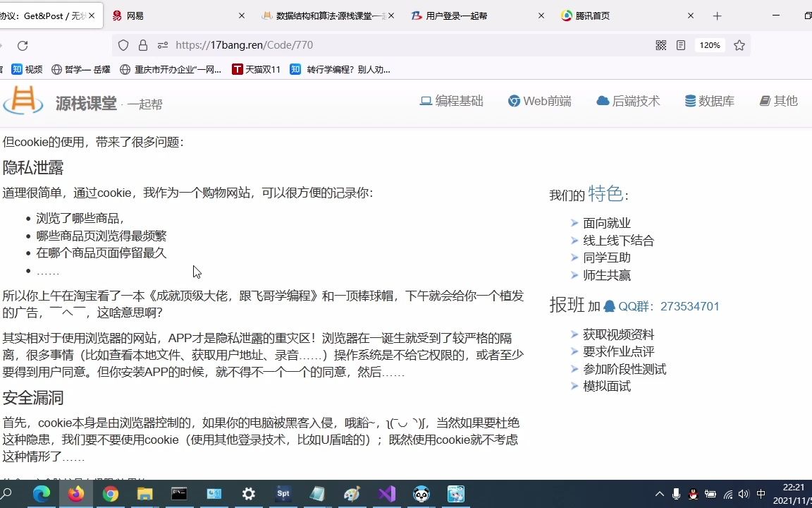
Task: Toggle the hidden icons arrow in system tray
Action: (x=659, y=494)
